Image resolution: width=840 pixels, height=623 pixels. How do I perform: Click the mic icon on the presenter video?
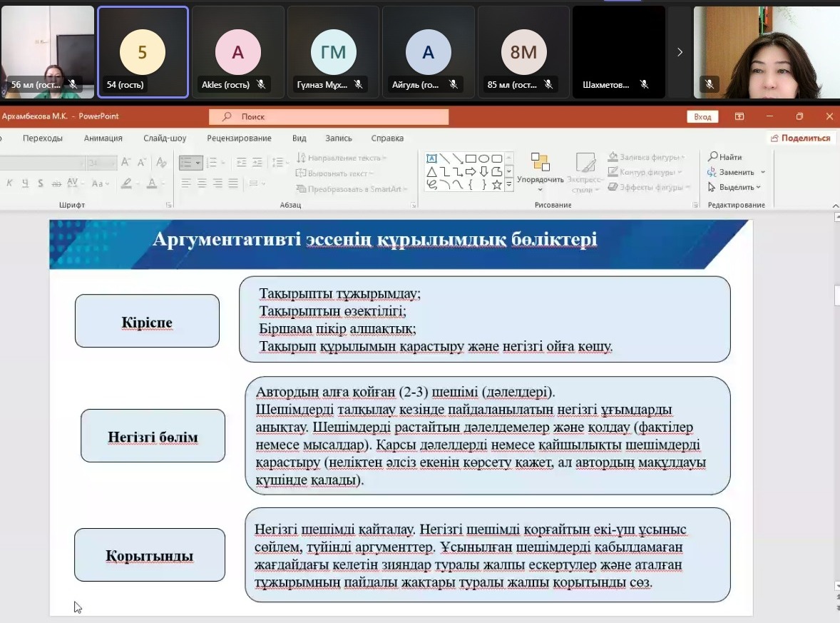click(x=710, y=83)
